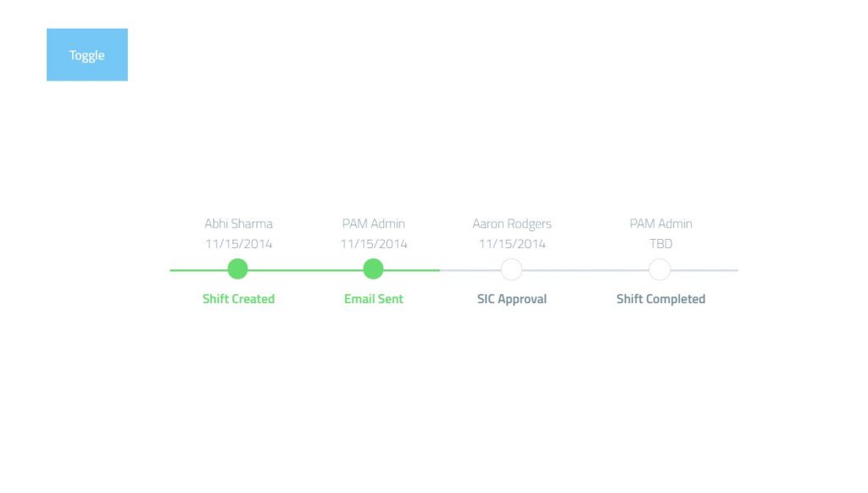Click the TBD date text
Screen dimensions: 868x493
pyautogui.click(x=661, y=243)
